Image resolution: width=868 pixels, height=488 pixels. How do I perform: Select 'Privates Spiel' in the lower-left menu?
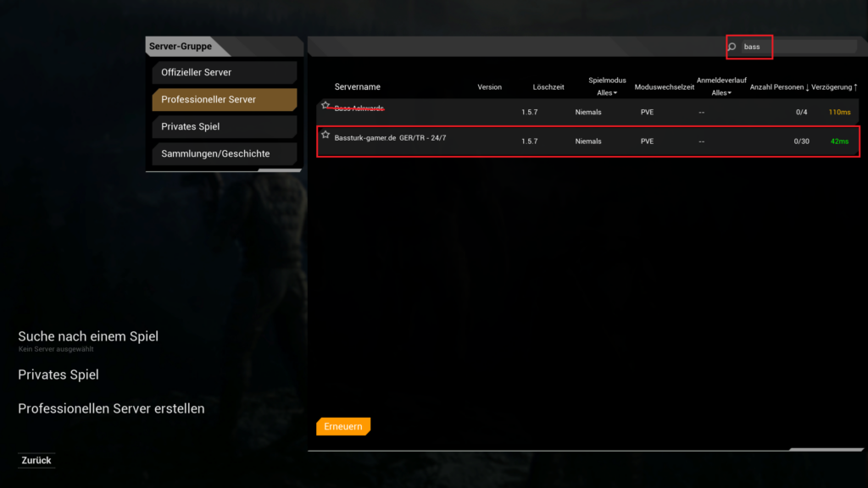(x=58, y=374)
